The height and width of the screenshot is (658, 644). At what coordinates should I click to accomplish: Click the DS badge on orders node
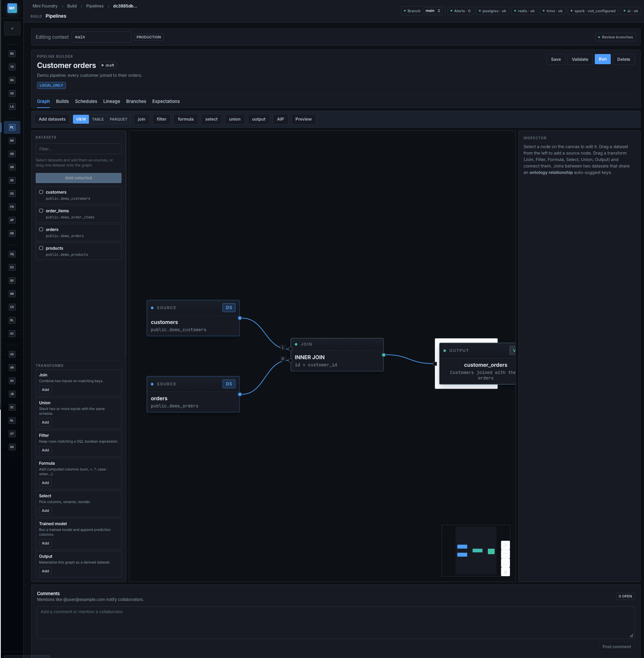point(229,384)
